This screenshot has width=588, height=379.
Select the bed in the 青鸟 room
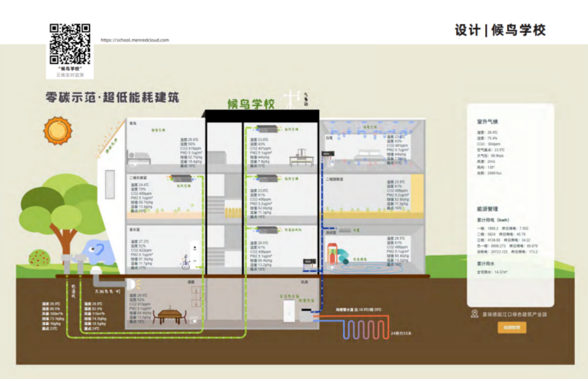pos(139,158)
